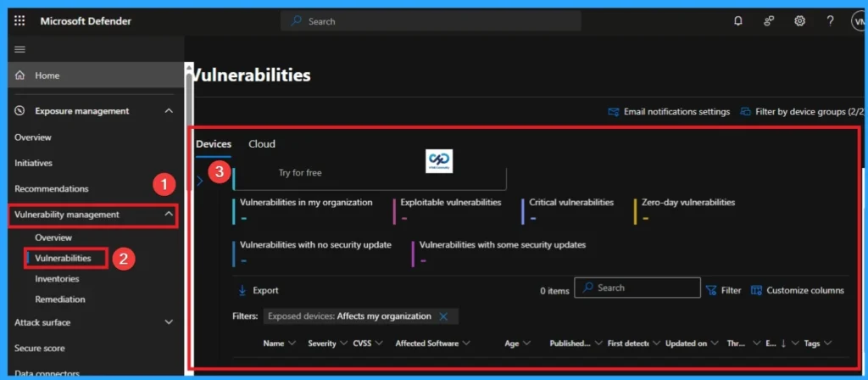This screenshot has height=380, width=868.
Task: Expand the Attack surface section
Action: 169,321
